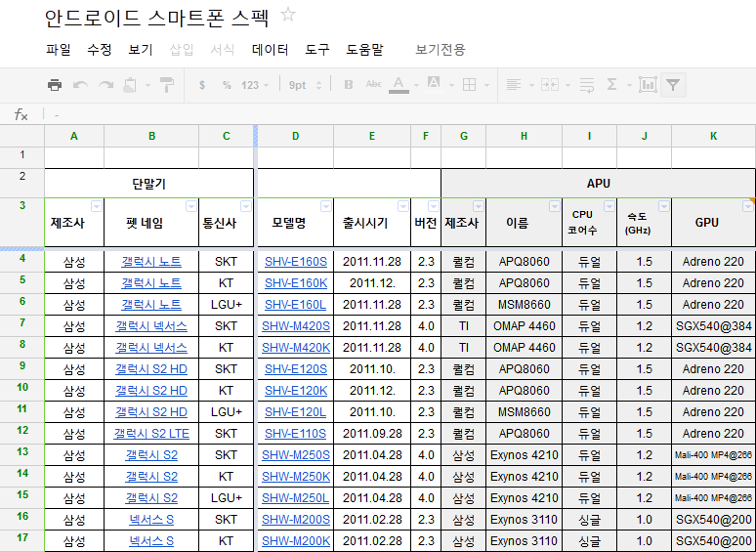The height and width of the screenshot is (552, 756).
Task: Click the paint format roller icon
Action: (x=167, y=85)
